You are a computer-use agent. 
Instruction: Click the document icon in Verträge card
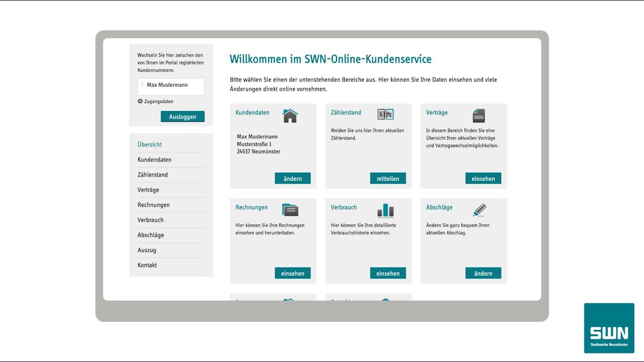479,116
